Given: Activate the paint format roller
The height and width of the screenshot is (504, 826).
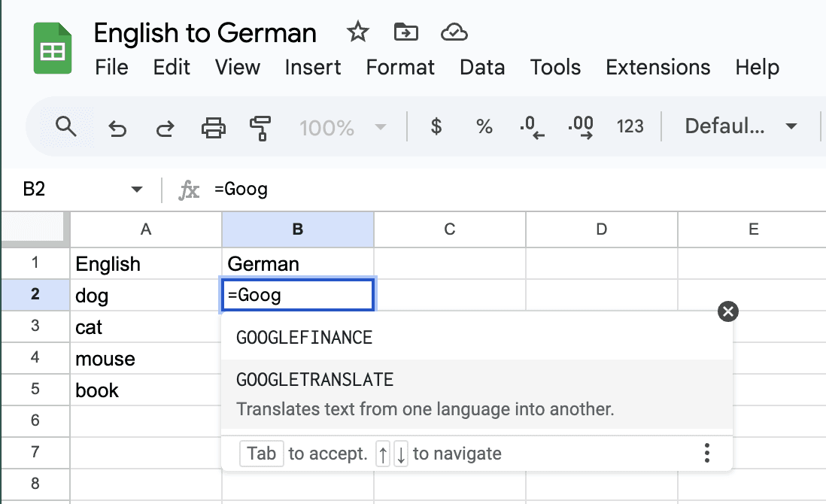Looking at the screenshot, I should [260, 128].
